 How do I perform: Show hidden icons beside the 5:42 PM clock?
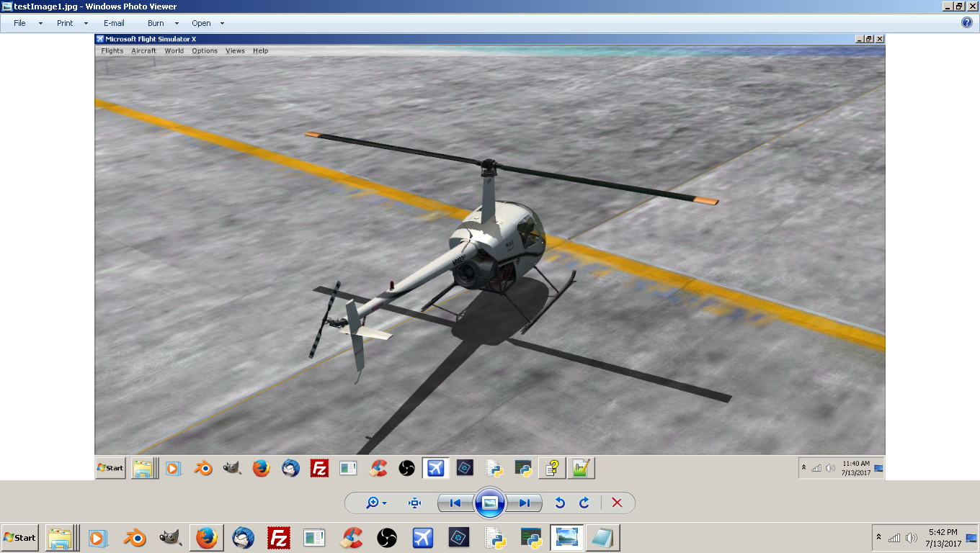tap(878, 537)
